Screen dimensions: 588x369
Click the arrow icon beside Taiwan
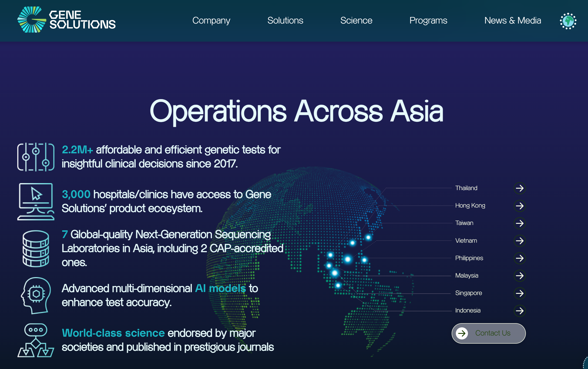[519, 223]
